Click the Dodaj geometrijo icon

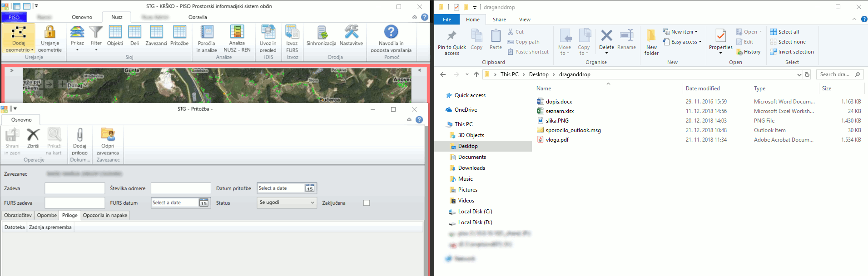[19, 33]
